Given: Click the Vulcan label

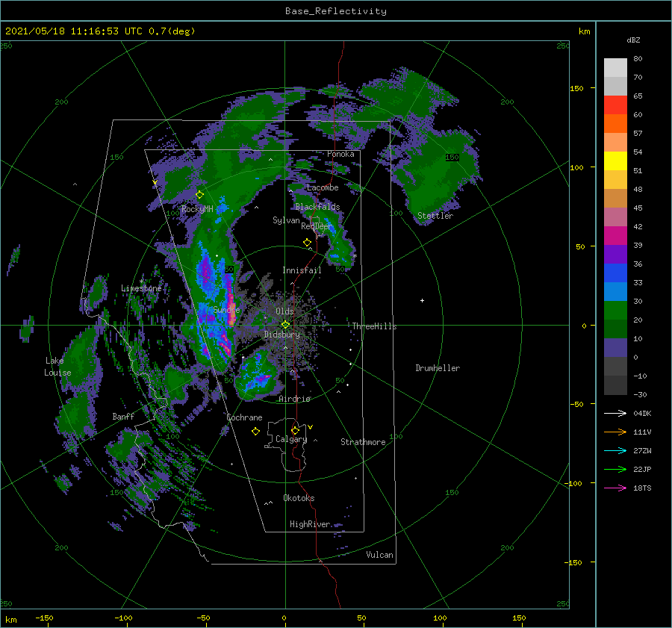Looking at the screenshot, I should (x=379, y=555).
